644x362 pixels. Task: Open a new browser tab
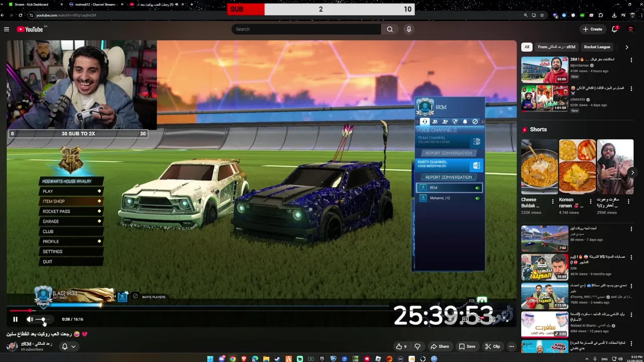pyautogui.click(x=192, y=5)
